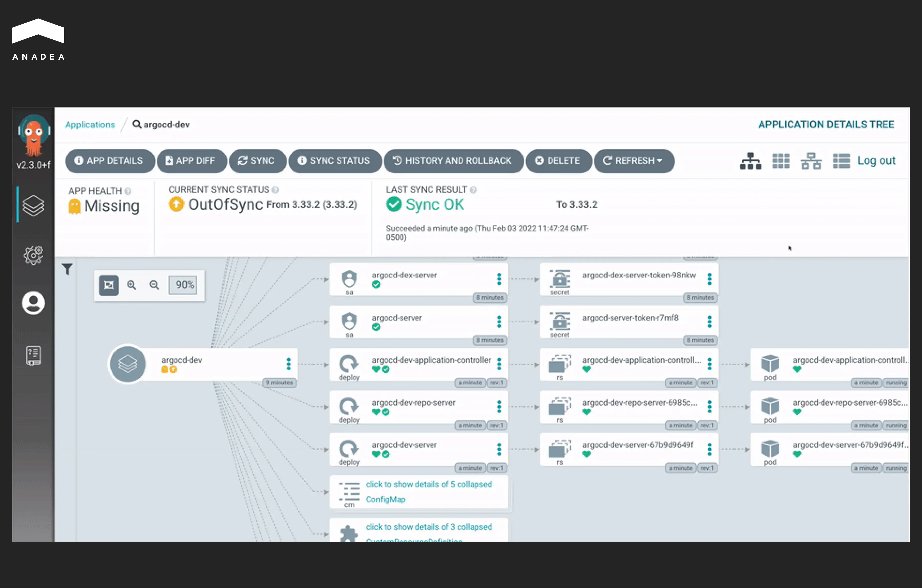Open the User Info icon in sidebar
The image size is (922, 588).
point(33,303)
